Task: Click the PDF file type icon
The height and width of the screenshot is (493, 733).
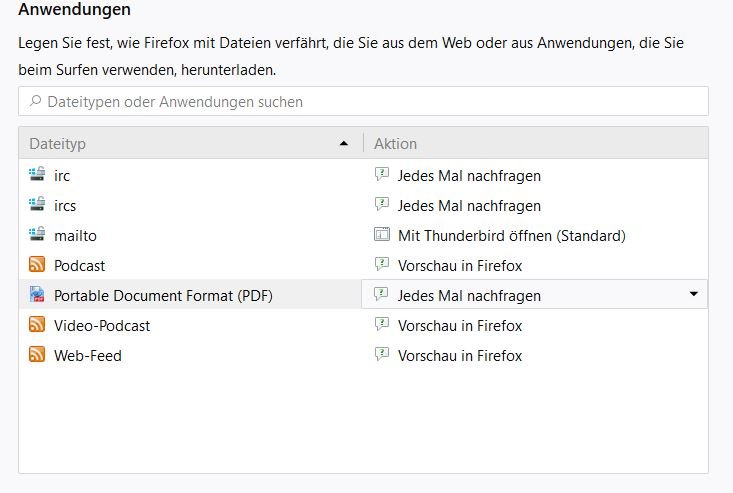Action: coord(37,295)
